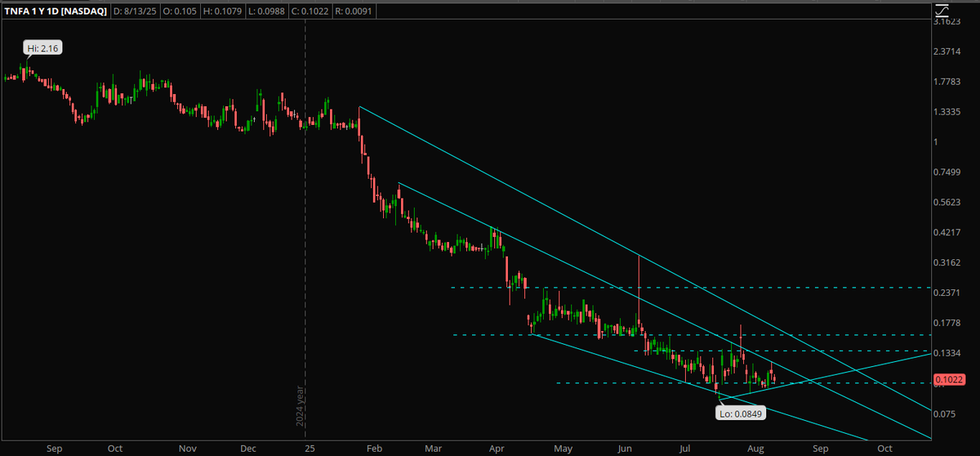Click the 'Lo: 0.0849' low price bubble
Viewport: 980px width, 456px height.
coord(741,414)
